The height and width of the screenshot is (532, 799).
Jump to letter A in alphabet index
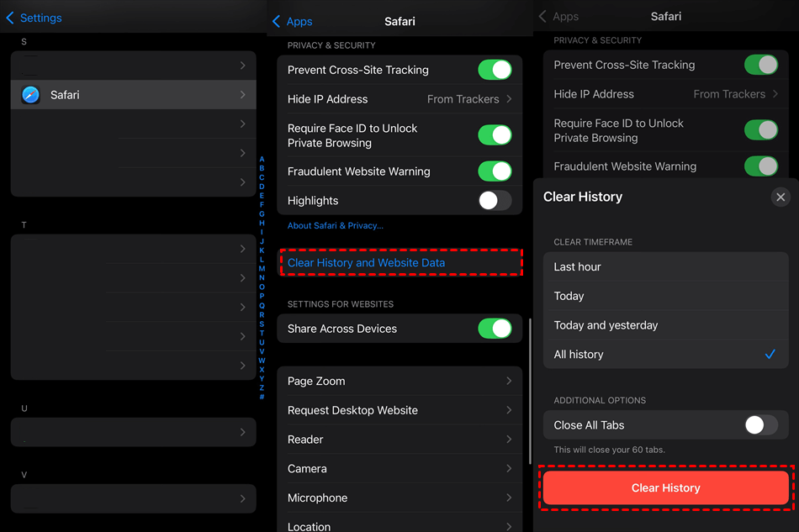262,160
